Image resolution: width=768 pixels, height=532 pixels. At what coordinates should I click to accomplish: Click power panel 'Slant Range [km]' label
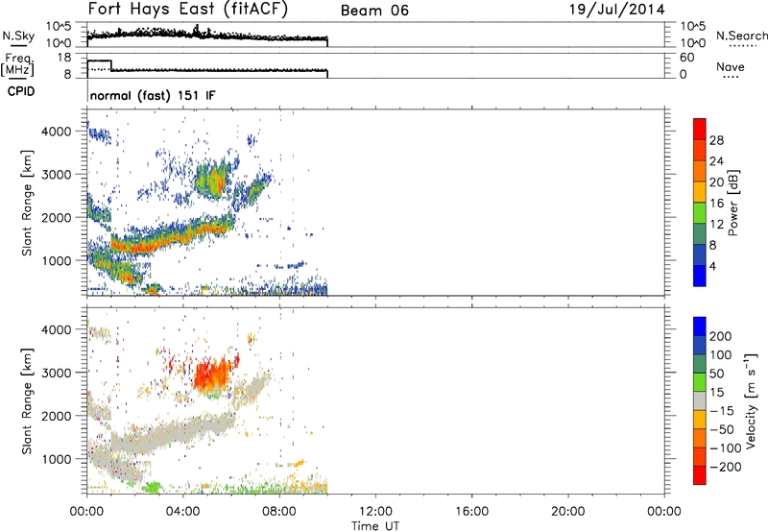[x=27, y=203]
